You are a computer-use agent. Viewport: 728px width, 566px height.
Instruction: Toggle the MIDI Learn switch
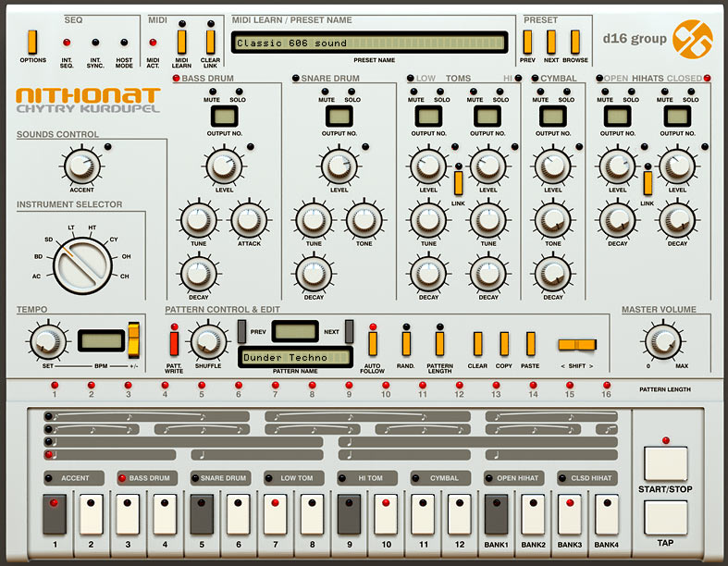coord(182,43)
